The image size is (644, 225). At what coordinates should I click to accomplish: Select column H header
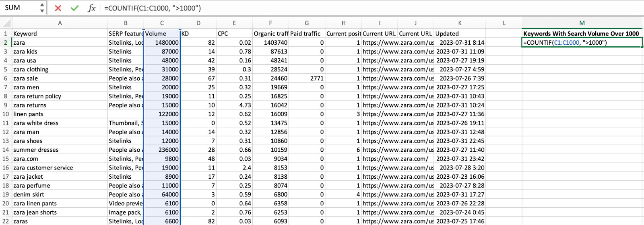[343, 23]
